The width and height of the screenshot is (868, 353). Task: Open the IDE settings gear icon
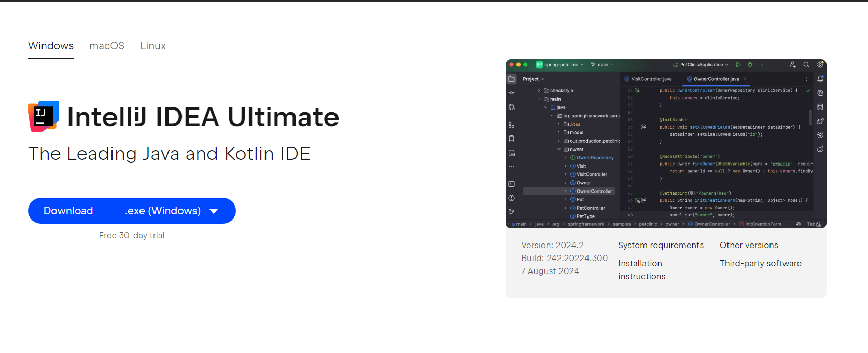[x=820, y=65]
